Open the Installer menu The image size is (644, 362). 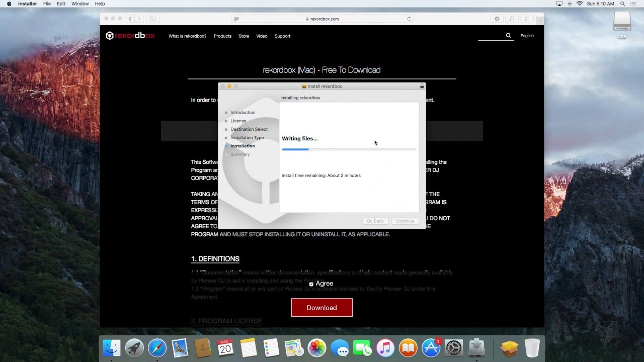click(27, 4)
